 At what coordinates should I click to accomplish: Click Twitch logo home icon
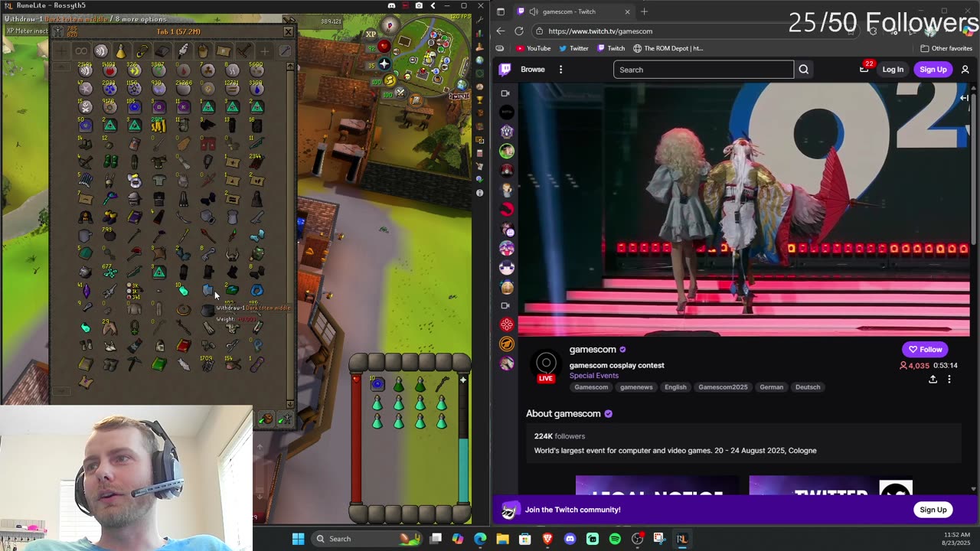505,70
